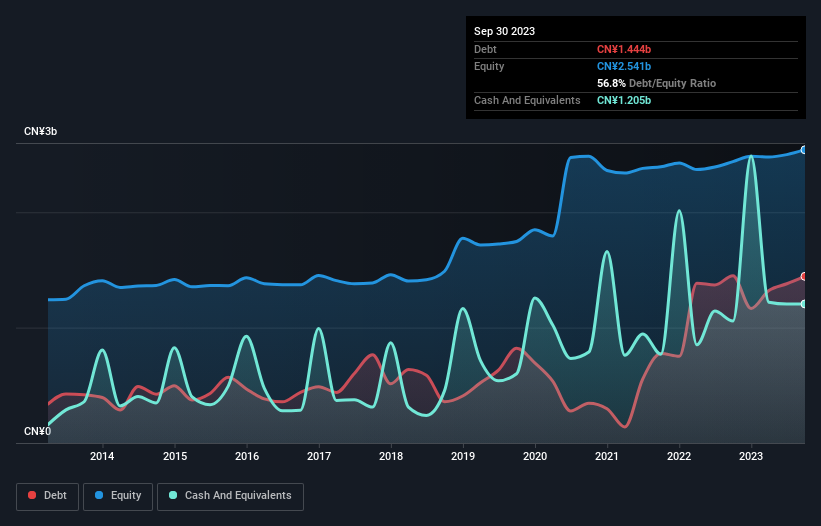The height and width of the screenshot is (526, 821).
Task: Click the 2023 x-axis label
Action: (x=751, y=456)
